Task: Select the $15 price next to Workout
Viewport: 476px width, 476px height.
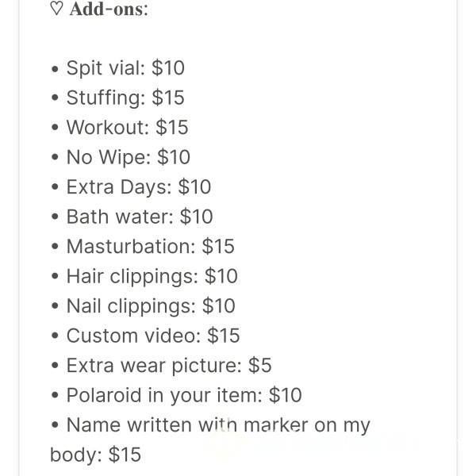Action: 172,127
